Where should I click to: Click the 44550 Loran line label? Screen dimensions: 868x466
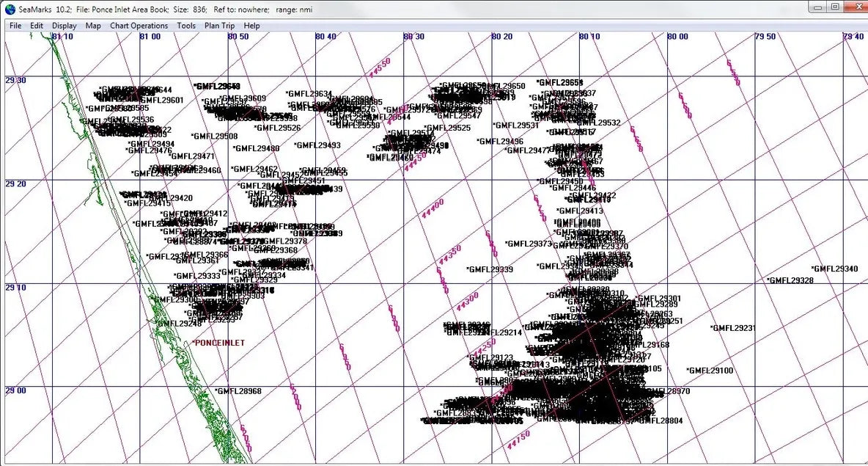pyautogui.click(x=380, y=68)
